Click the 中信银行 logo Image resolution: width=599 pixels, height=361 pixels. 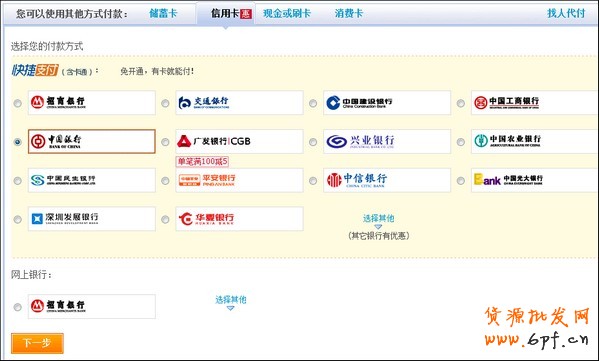tap(387, 180)
